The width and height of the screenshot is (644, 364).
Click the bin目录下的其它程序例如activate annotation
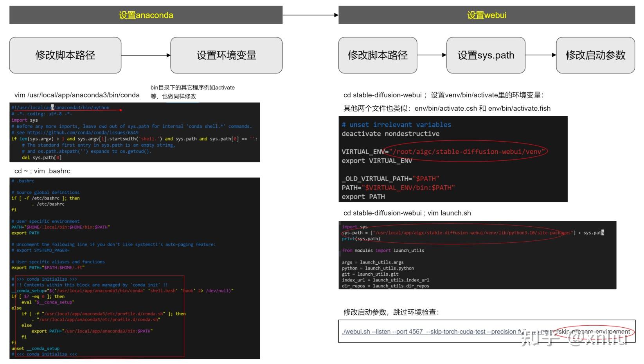pos(193,91)
